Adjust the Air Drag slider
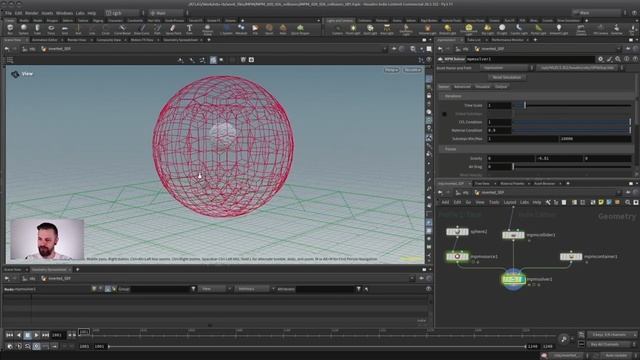 tap(572, 167)
